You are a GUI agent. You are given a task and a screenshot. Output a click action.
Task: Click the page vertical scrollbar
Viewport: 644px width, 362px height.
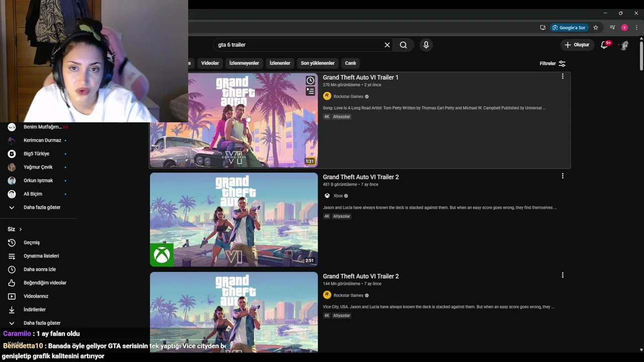pyautogui.click(x=641, y=55)
